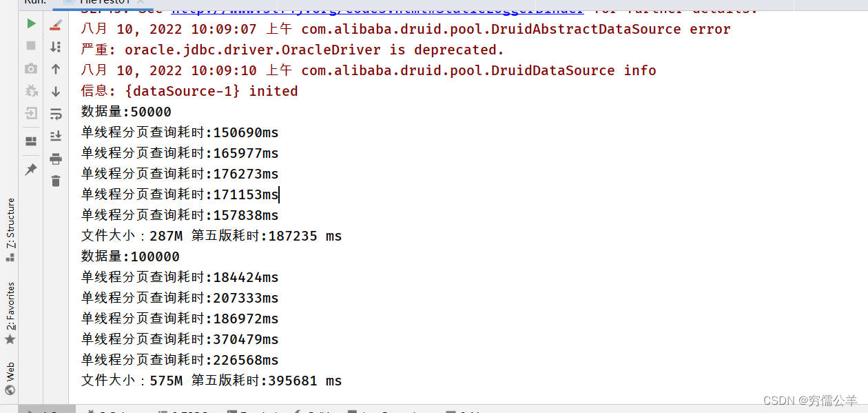
Task: Clear console with trash can icon
Action: (x=56, y=181)
